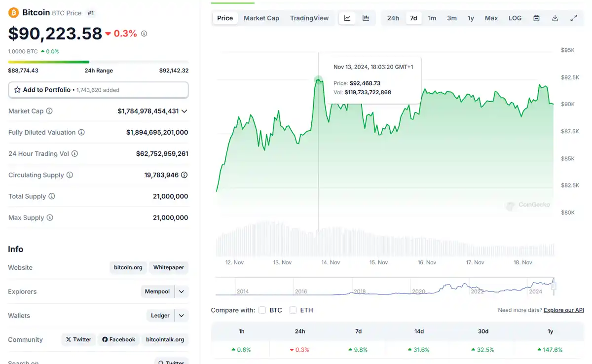Click the 7d 9.8% change cell
Screen dimensions: 592x364
(359, 350)
